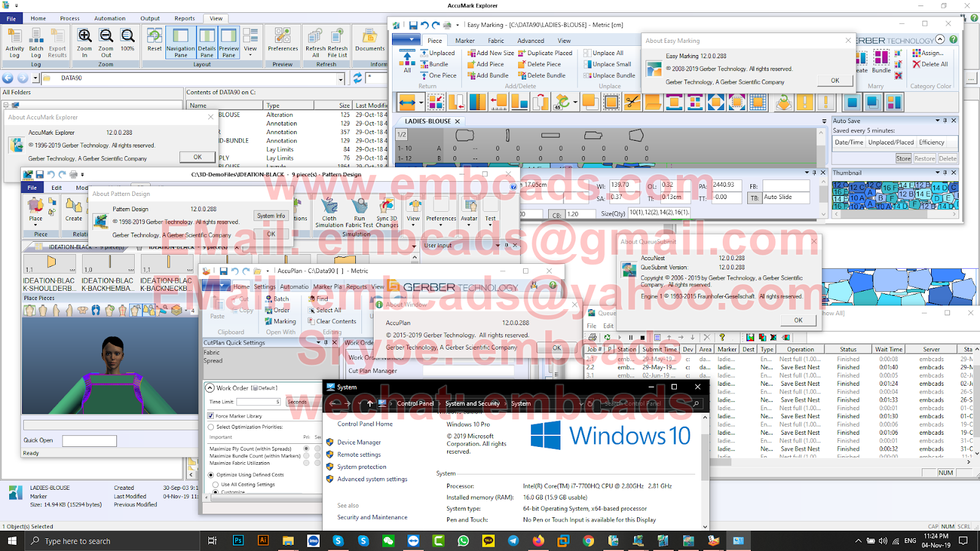
Task: Click the Time Limit input field
Action: click(258, 402)
